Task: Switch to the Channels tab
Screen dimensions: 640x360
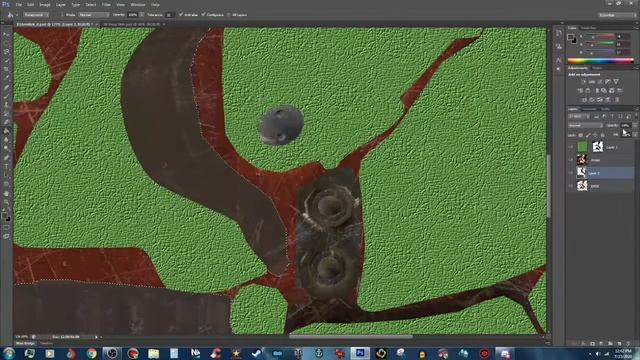Action: pos(589,109)
